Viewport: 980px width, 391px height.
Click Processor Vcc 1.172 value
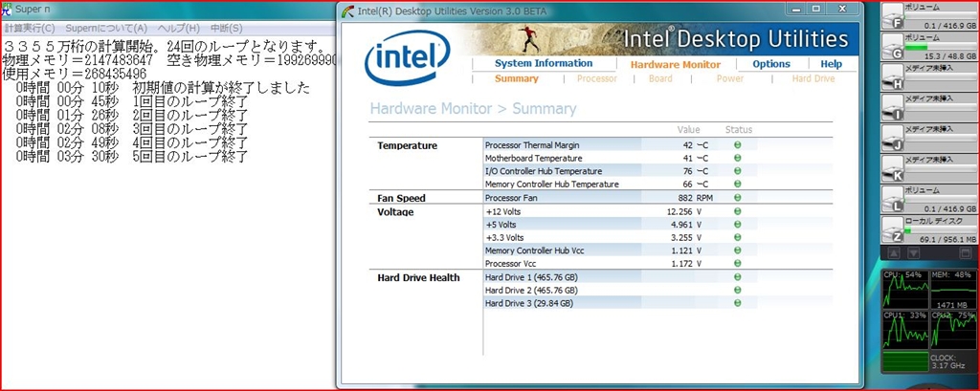[681, 264]
